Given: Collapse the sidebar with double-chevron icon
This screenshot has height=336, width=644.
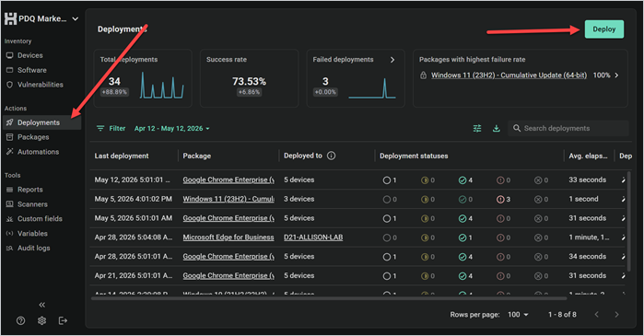Looking at the screenshot, I should coord(41,305).
